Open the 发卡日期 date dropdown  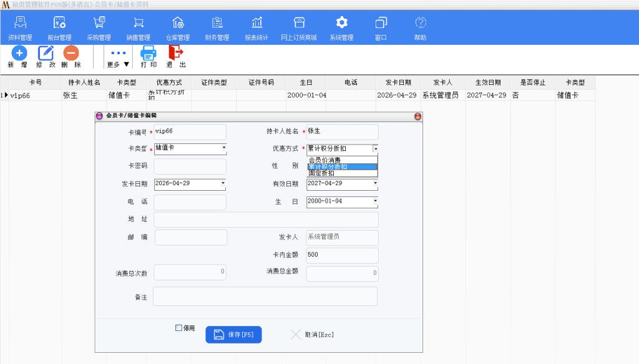point(223,183)
